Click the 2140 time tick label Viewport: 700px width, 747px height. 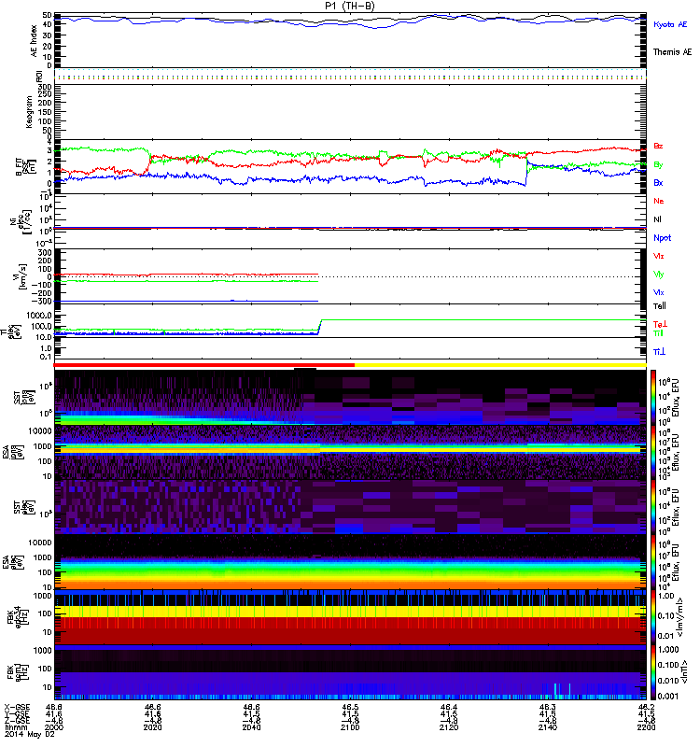coord(548,727)
